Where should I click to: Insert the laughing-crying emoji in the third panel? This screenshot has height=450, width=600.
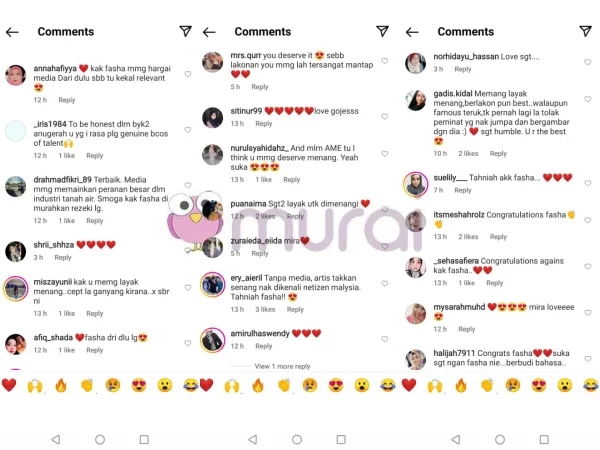click(591, 385)
